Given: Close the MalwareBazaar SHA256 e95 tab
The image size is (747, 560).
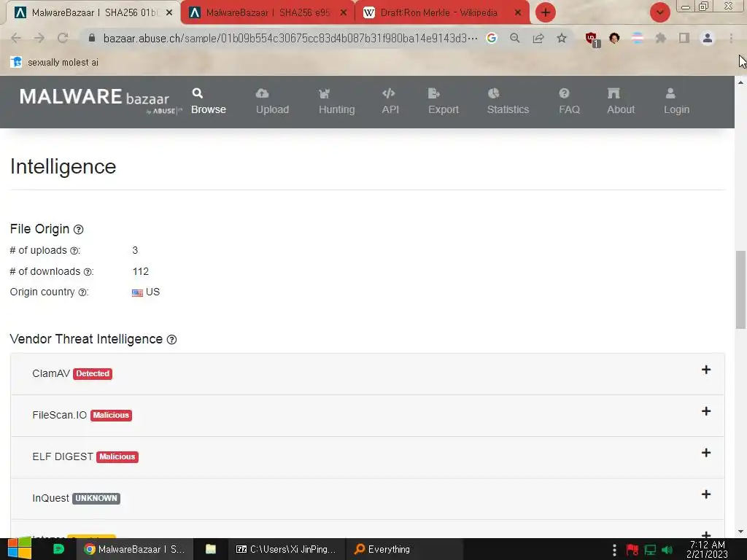Looking at the screenshot, I should coord(344,13).
